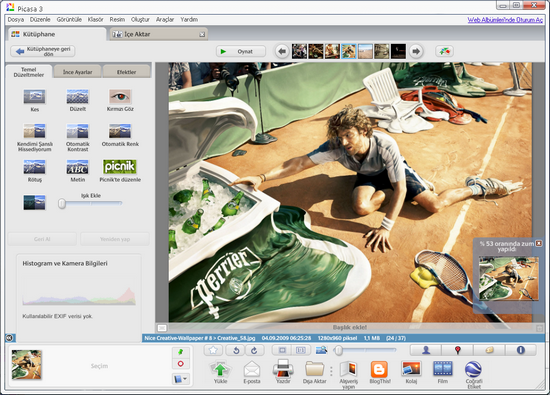
Task: Click the Yükle upload icon
Action: pyautogui.click(x=220, y=369)
